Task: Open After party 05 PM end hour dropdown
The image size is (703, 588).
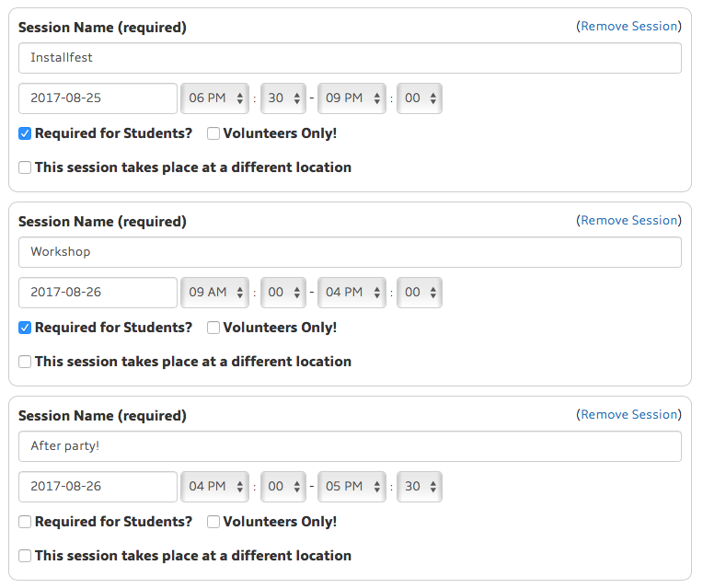Action: (351, 487)
